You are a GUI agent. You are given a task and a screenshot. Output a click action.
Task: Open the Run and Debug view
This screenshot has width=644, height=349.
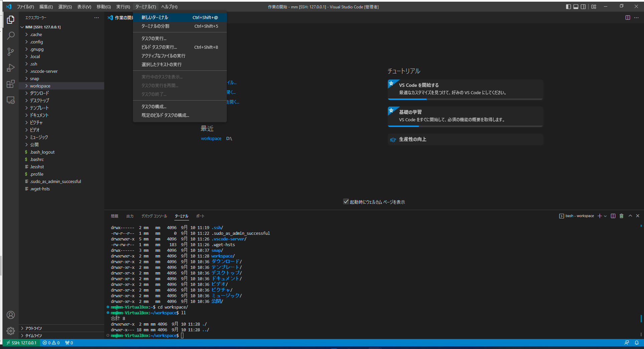point(11,68)
